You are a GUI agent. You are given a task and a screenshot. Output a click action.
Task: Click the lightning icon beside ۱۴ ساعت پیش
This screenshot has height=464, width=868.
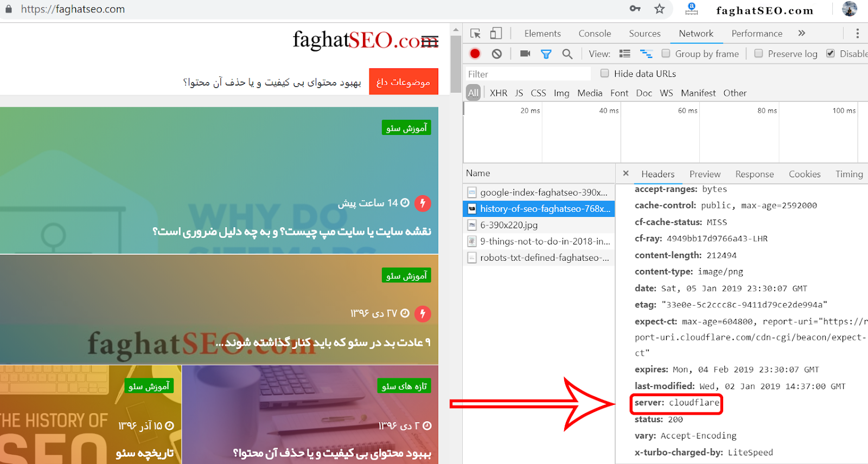[x=423, y=203]
